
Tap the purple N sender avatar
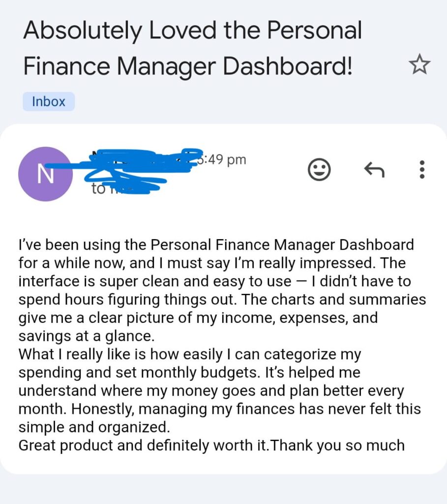point(45,174)
